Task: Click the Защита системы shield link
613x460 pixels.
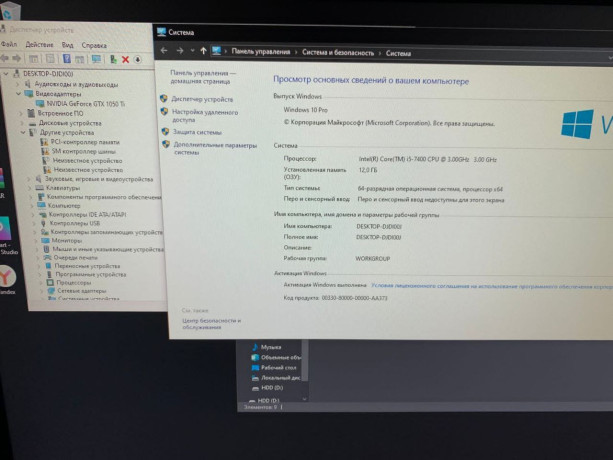Action: click(x=196, y=132)
